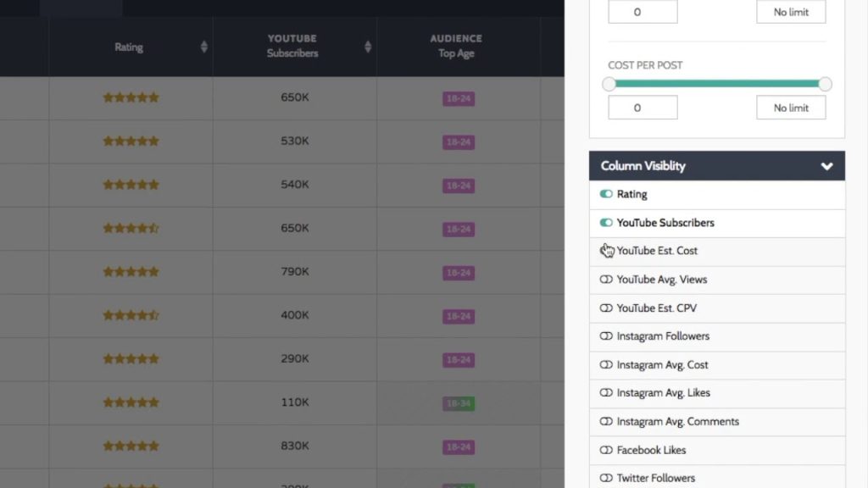The image size is (868, 488).
Task: Click Cost Per Post maximum slider handle
Action: (825, 84)
